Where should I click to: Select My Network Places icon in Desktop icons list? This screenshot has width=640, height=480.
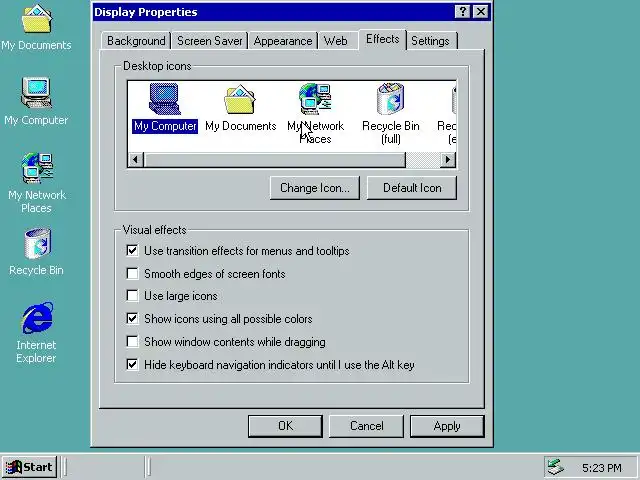[316, 113]
